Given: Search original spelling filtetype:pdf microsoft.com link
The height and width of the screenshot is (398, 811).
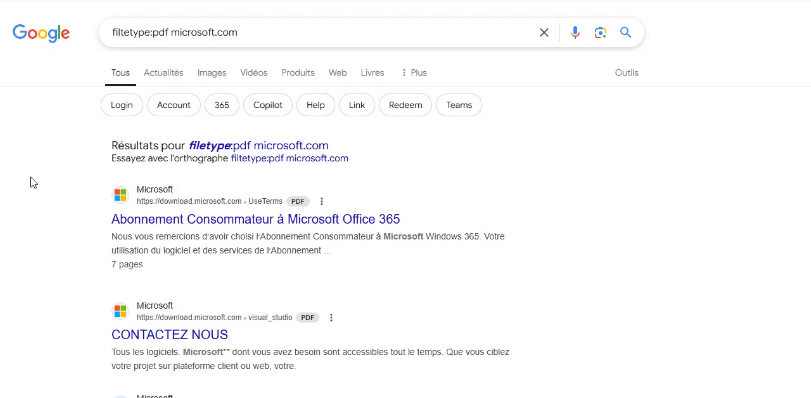Looking at the screenshot, I should pyautogui.click(x=290, y=158).
